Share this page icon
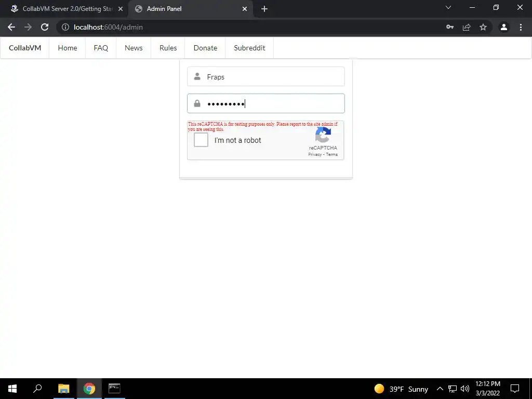This screenshot has width=532, height=399. coord(467,27)
